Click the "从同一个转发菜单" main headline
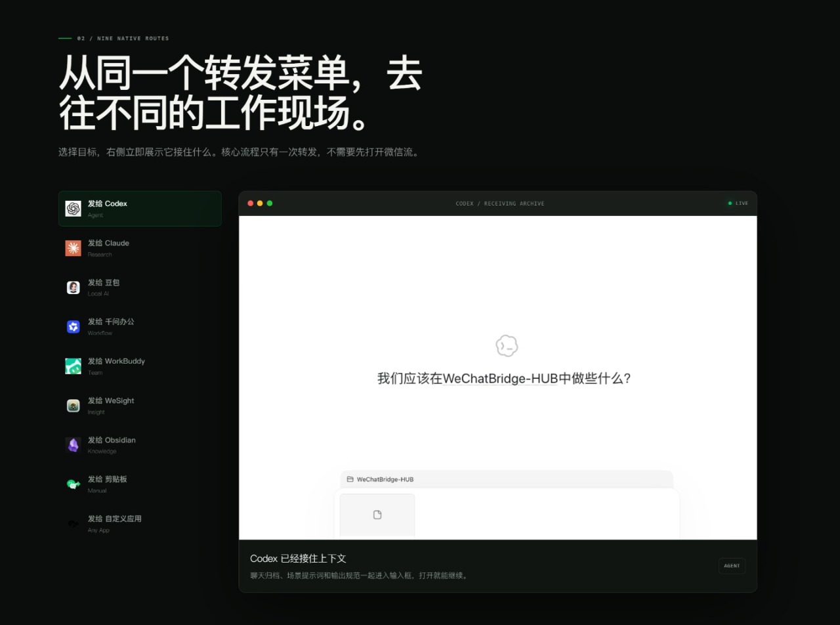The width and height of the screenshot is (840, 625). point(204,73)
